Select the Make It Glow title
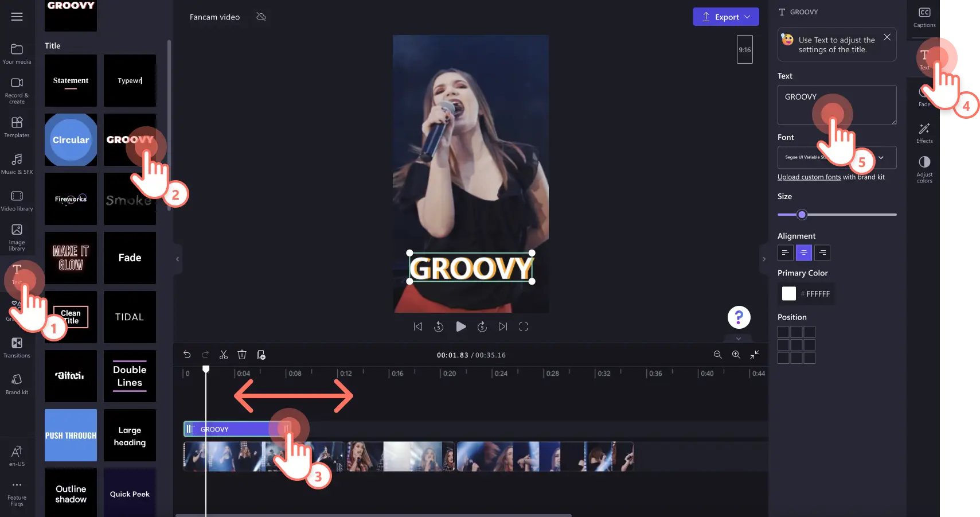980x517 pixels. [71, 258]
